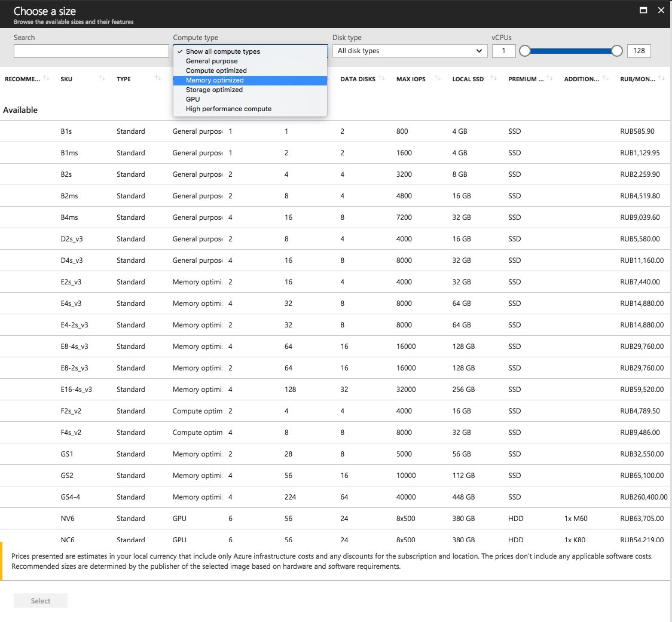The width and height of the screenshot is (672, 622).
Task: Select the B1s size row
Action: click(336, 131)
